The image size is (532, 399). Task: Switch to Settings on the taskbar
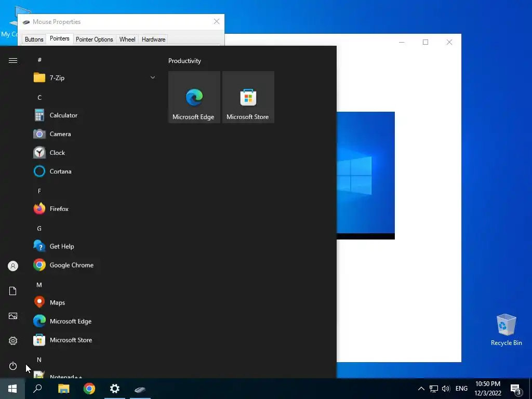115,389
